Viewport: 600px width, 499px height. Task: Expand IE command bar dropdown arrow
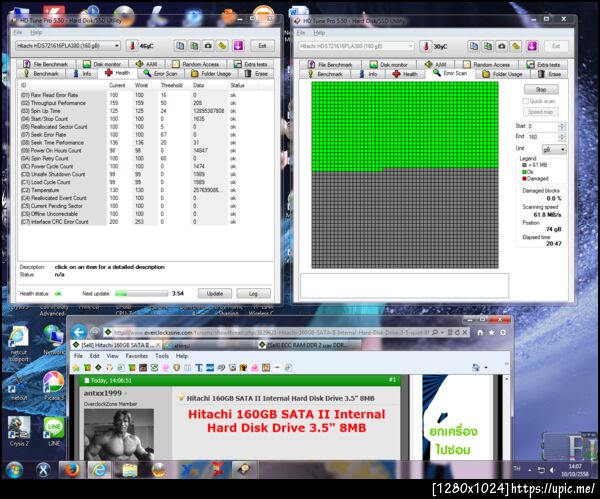click(x=486, y=367)
